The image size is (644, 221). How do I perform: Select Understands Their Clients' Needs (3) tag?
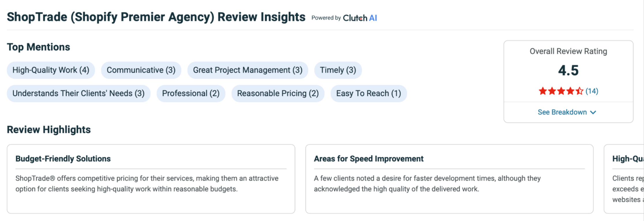(x=78, y=94)
